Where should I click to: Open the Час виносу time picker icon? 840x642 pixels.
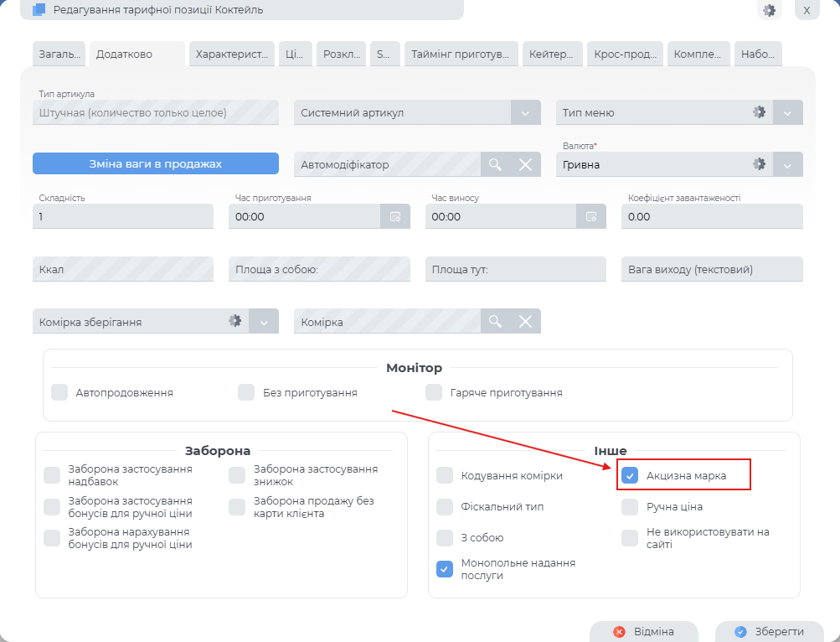pos(591,217)
